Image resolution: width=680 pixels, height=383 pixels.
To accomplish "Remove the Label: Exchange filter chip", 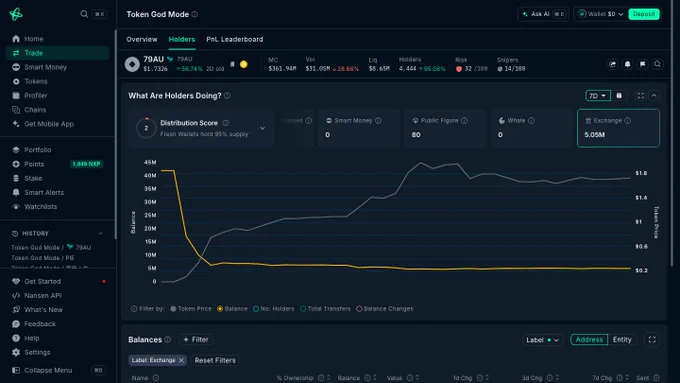I will (x=181, y=360).
